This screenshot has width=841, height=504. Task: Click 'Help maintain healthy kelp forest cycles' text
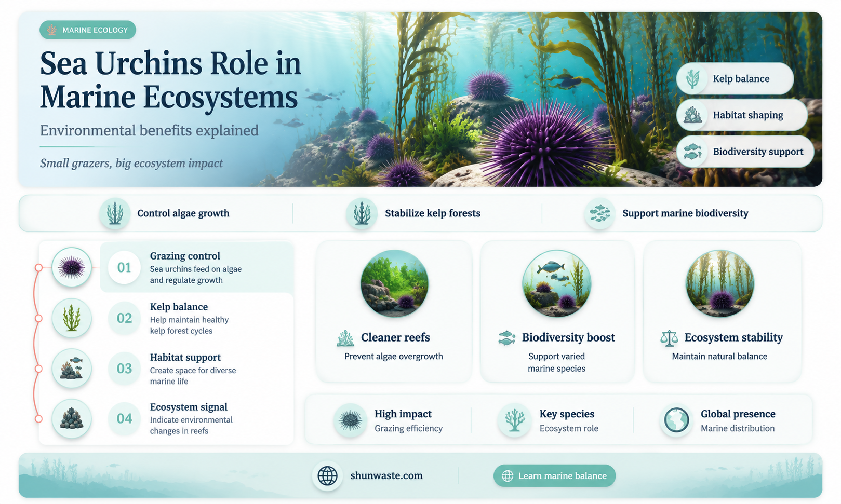tap(189, 325)
